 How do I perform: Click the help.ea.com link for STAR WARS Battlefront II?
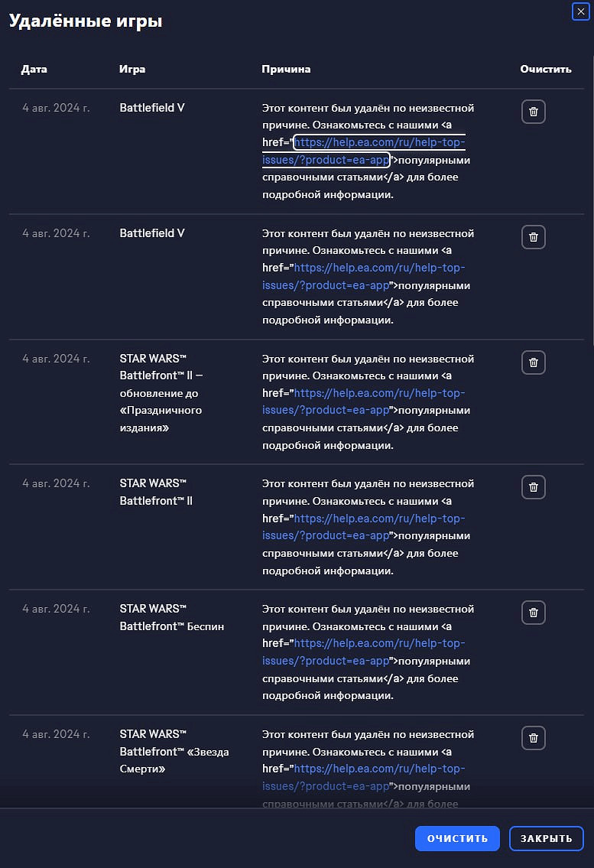point(379,519)
